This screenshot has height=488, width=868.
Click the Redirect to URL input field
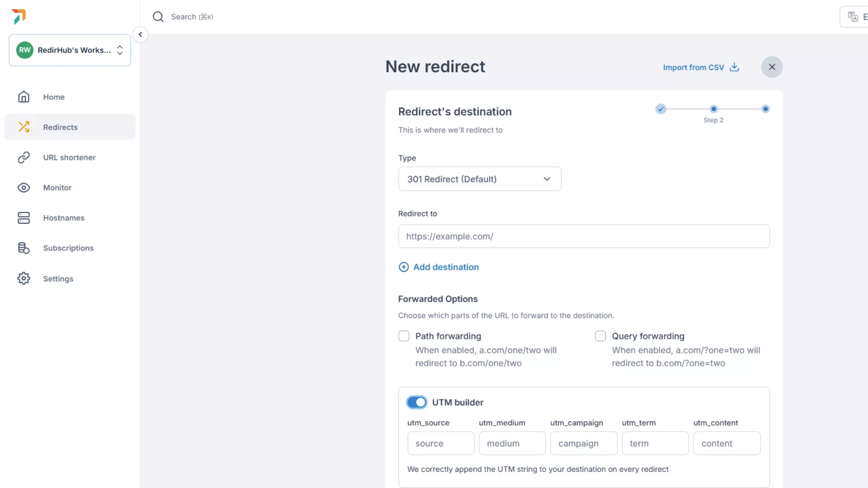coord(583,236)
